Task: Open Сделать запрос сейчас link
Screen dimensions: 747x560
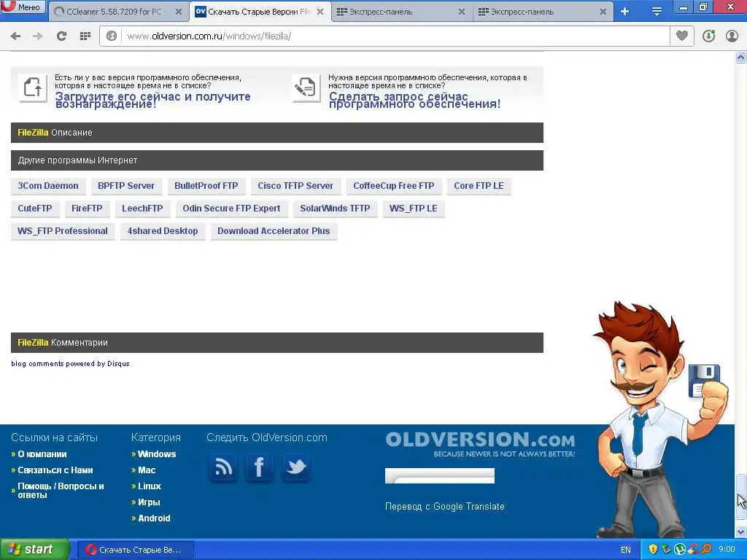Action: click(x=414, y=100)
